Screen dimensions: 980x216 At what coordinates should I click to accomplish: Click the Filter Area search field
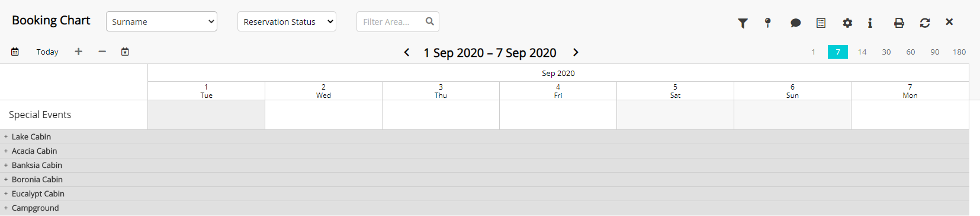point(398,21)
